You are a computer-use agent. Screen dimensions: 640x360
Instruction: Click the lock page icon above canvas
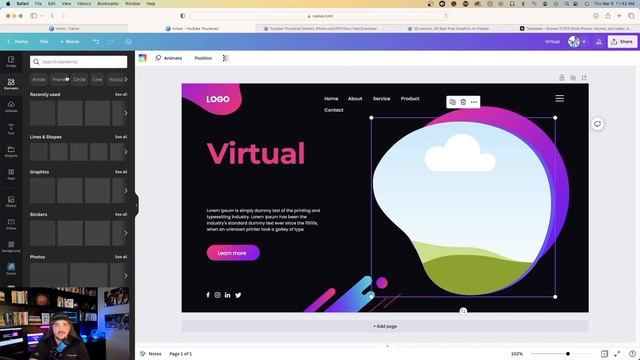point(562,78)
